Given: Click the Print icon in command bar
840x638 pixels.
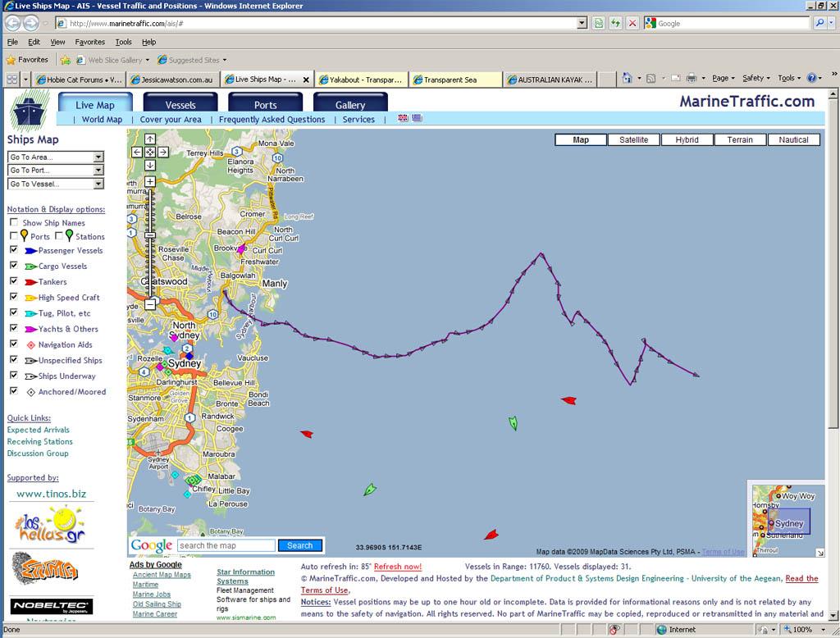Looking at the screenshot, I should pyautogui.click(x=691, y=79).
